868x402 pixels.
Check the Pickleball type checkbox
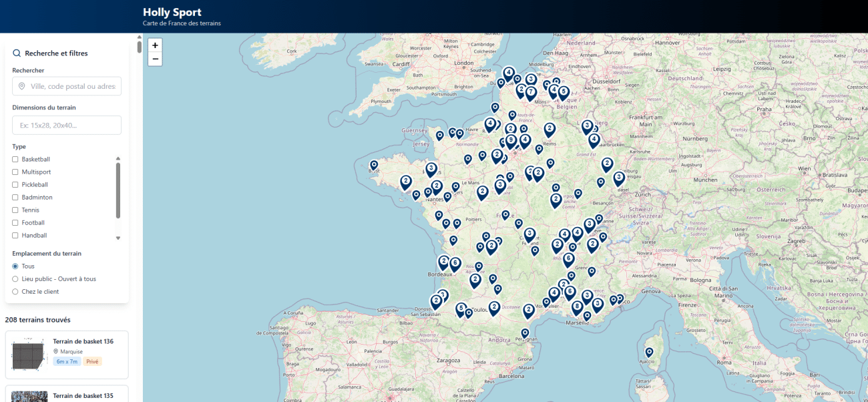point(15,185)
